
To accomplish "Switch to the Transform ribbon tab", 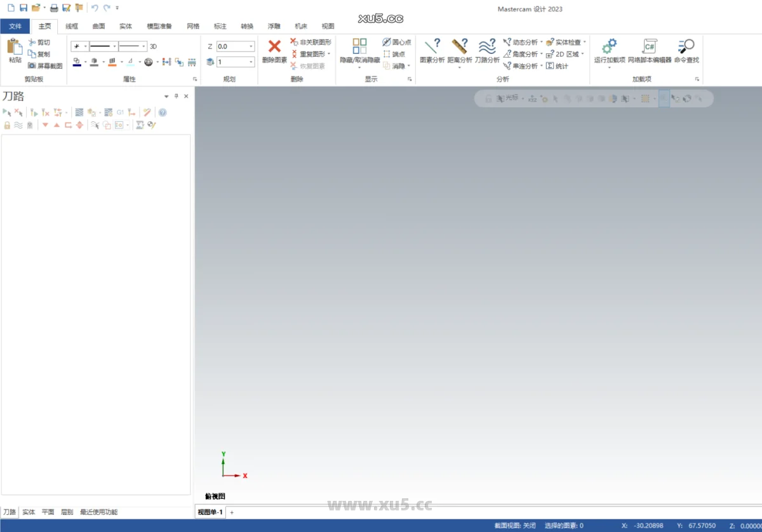I will click(247, 26).
